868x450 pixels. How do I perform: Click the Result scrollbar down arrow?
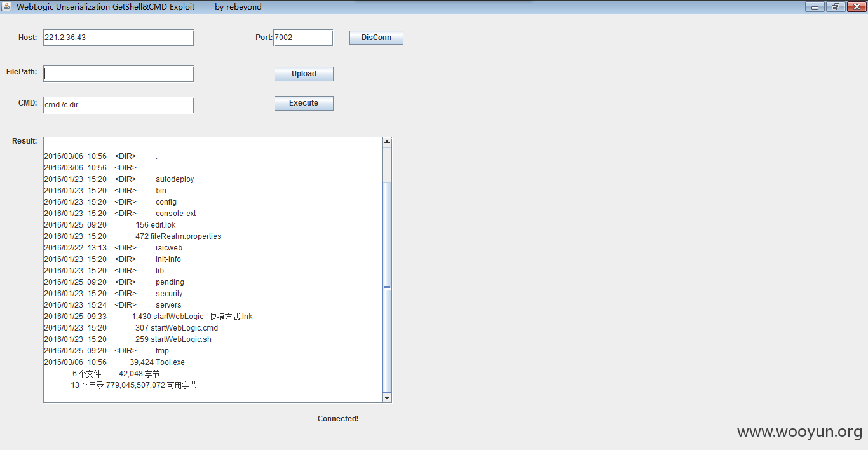387,398
